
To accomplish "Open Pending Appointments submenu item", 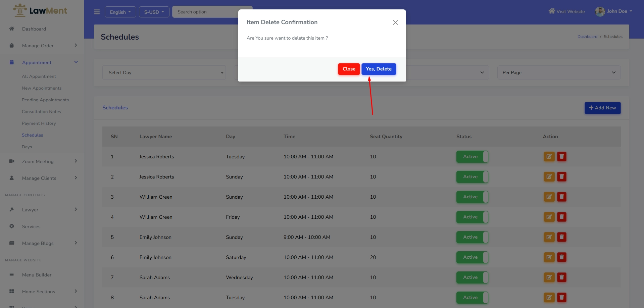I will pyautogui.click(x=45, y=100).
